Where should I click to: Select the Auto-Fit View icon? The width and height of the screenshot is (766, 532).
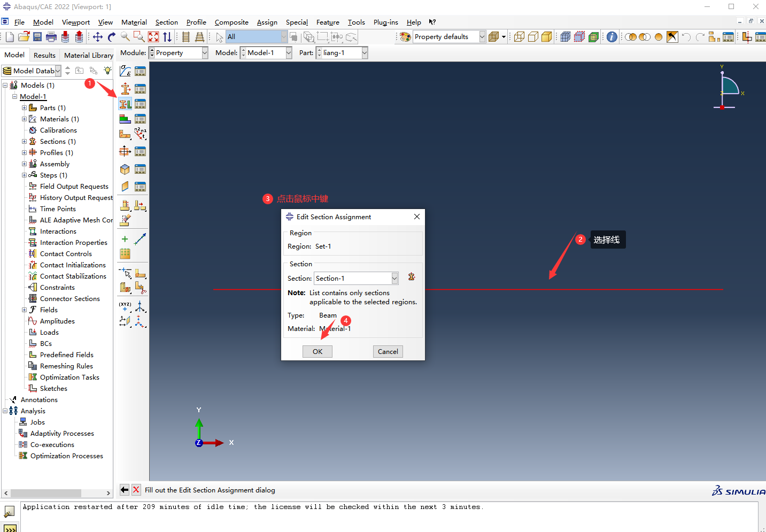[x=153, y=37]
